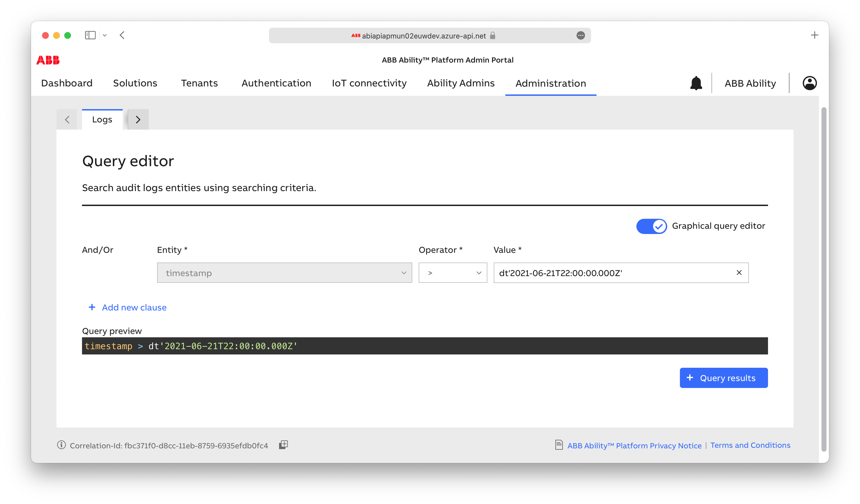
Task: Copy the Correlation-Id to clipboard
Action: point(283,445)
